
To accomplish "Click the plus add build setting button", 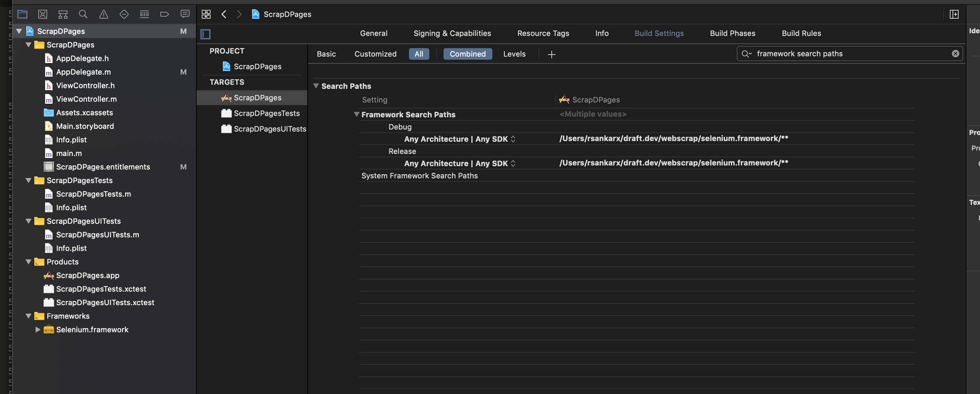I will [x=551, y=54].
